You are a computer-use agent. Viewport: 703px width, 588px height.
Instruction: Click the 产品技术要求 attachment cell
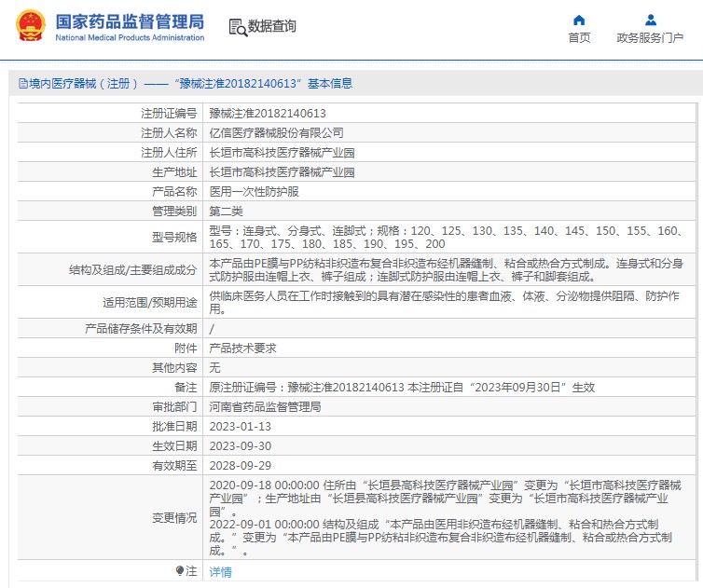(242, 348)
